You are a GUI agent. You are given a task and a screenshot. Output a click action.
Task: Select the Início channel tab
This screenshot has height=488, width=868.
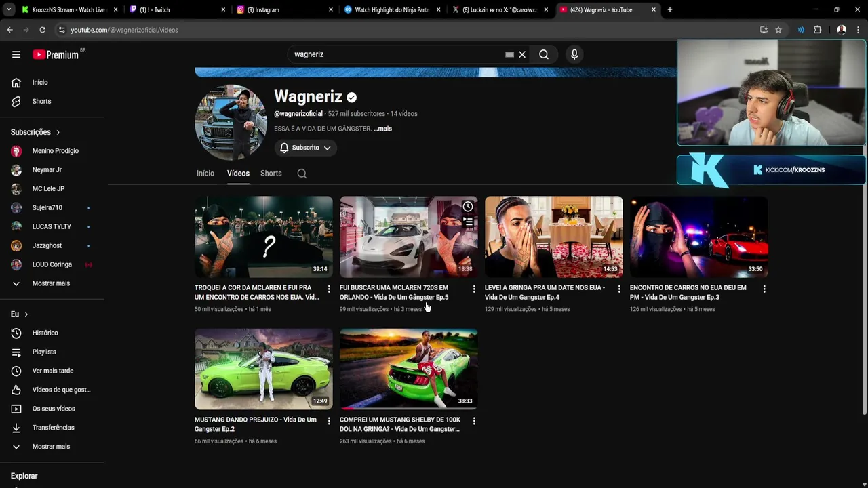(205, 174)
